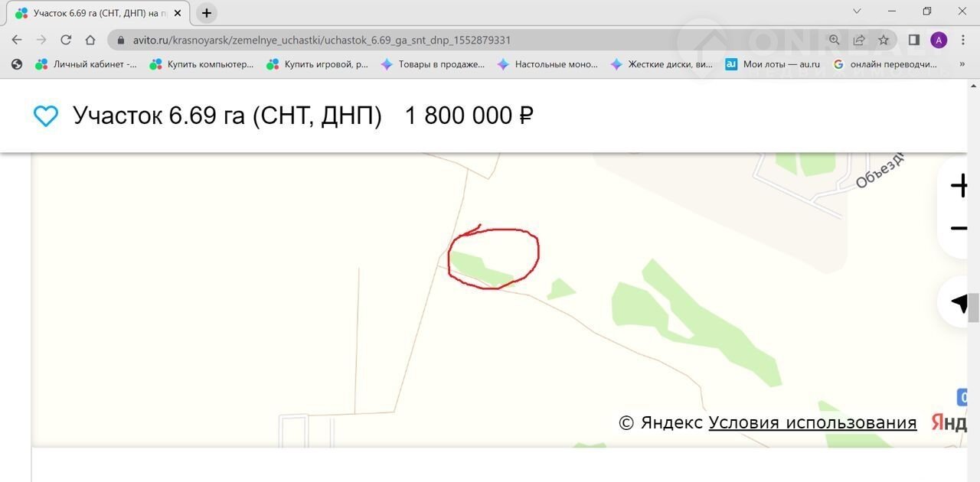
Task: Open the Мои лоты au.ru bookmark
Action: click(772, 64)
